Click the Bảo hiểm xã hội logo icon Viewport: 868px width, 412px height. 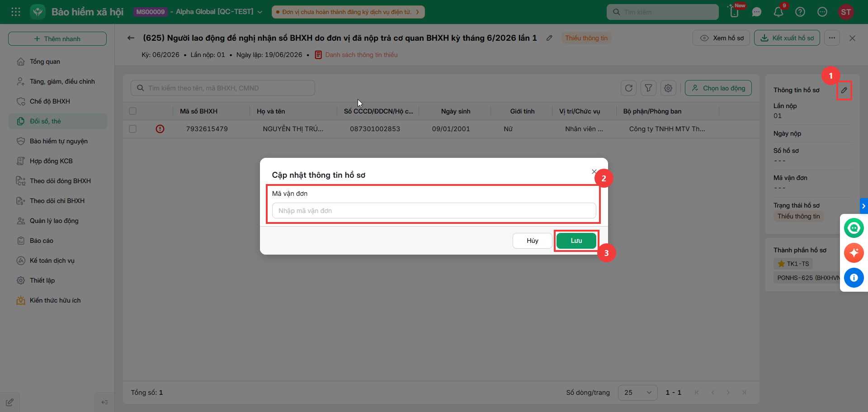38,12
